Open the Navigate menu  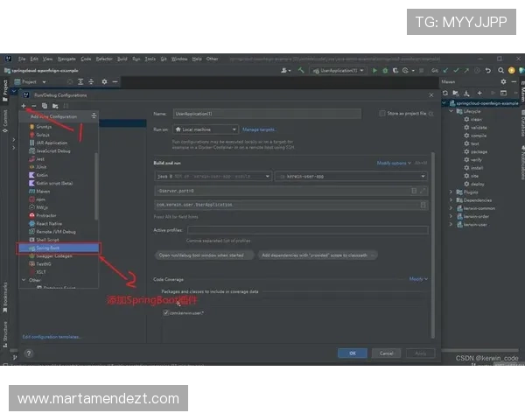tap(66, 59)
